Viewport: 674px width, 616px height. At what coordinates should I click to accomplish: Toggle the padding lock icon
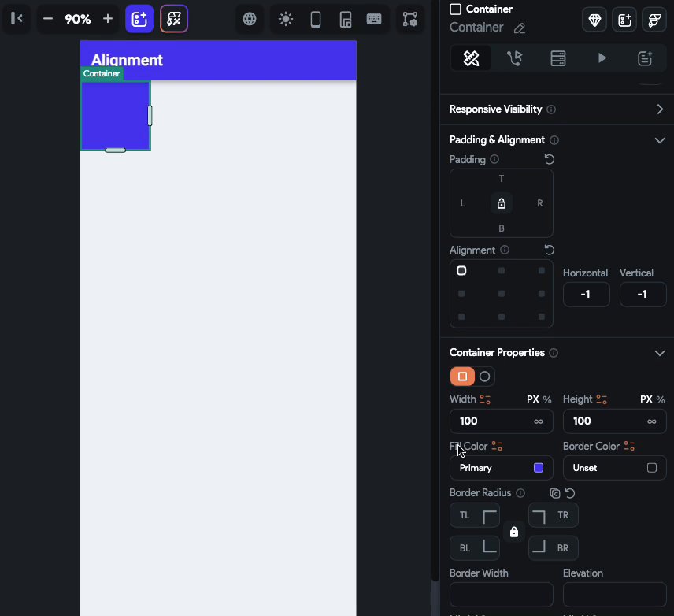coord(502,203)
